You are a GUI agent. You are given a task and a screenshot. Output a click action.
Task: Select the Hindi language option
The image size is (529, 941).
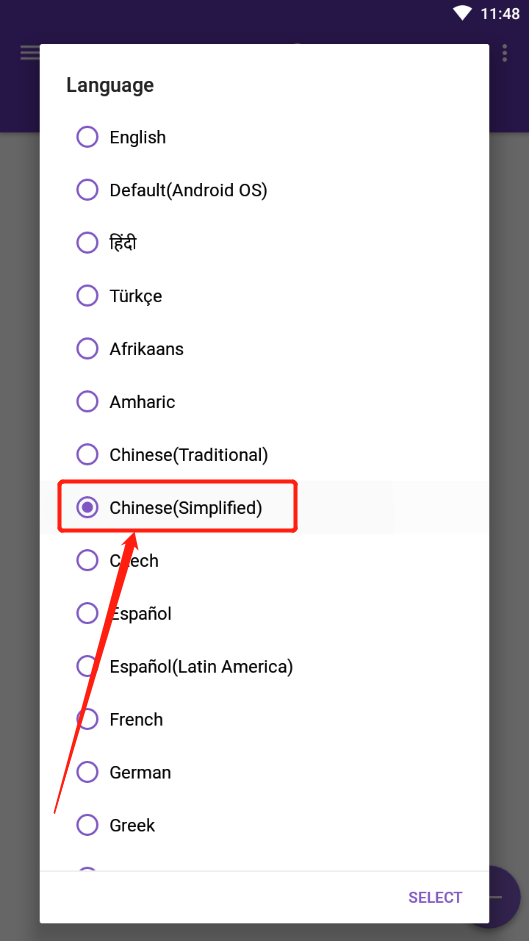(x=264, y=243)
